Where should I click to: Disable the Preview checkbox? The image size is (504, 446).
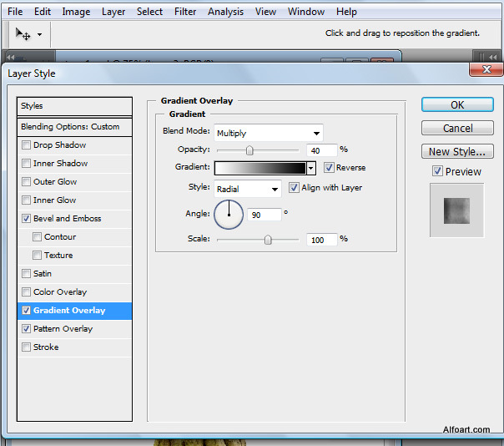pyautogui.click(x=437, y=171)
